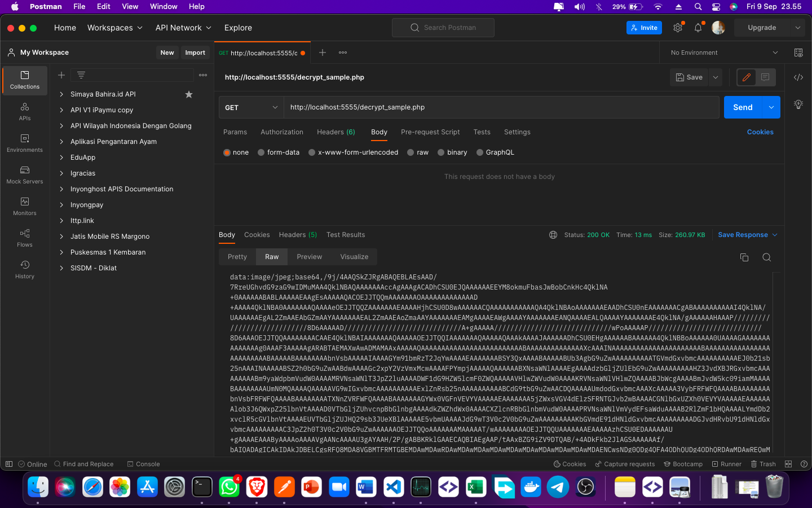
Task: Open the collections more options ellipsis
Action: point(203,75)
